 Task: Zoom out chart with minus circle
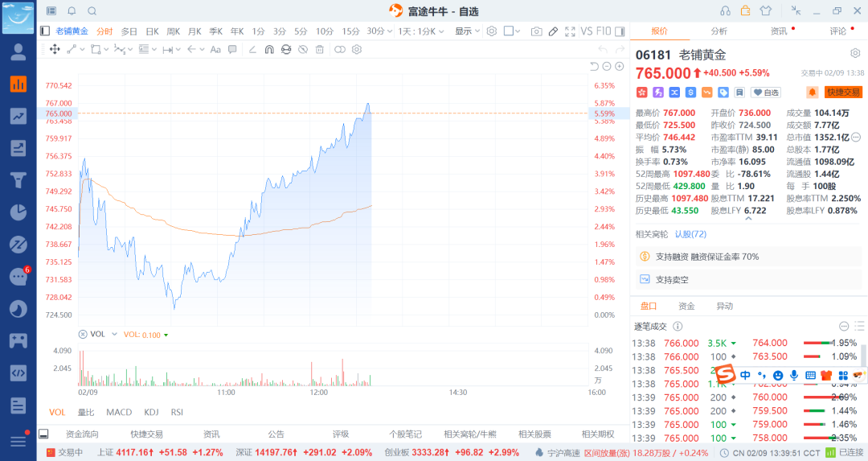(x=607, y=67)
